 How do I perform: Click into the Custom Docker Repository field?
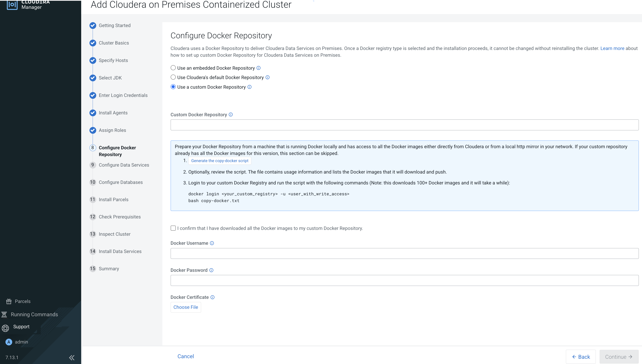coord(404,125)
